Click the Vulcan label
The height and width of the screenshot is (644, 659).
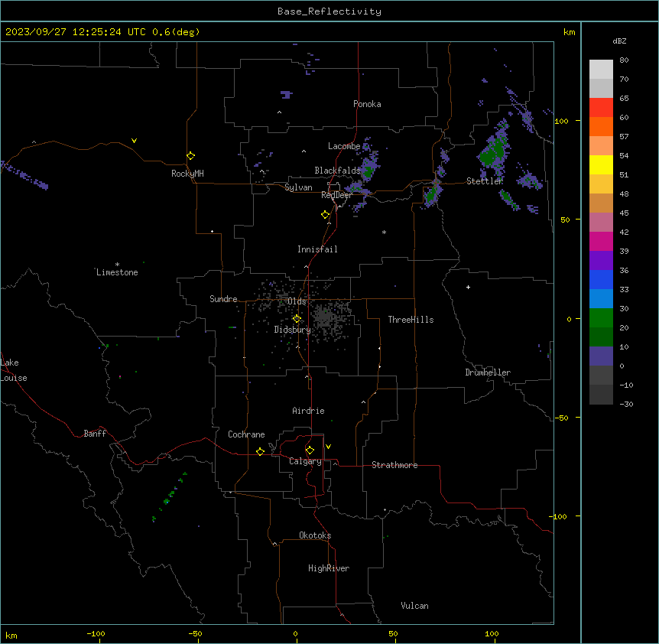[414, 606]
